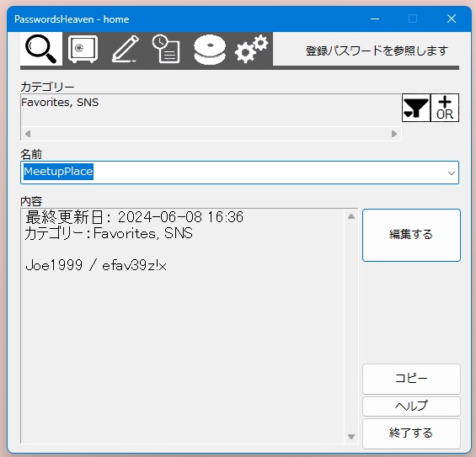Click the 終了する exit button
The height and width of the screenshot is (457, 476).
point(411,433)
